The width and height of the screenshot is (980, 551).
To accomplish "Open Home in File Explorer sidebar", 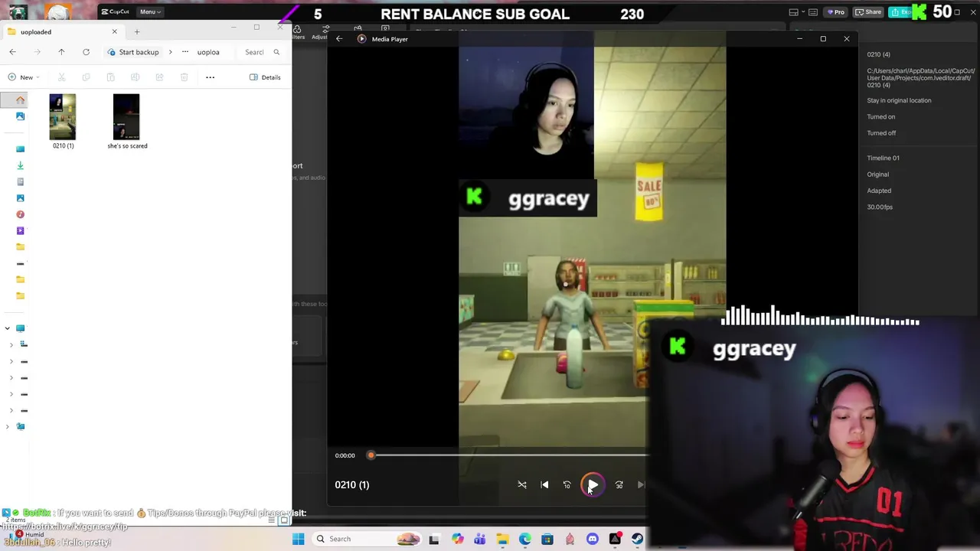I will [21, 99].
